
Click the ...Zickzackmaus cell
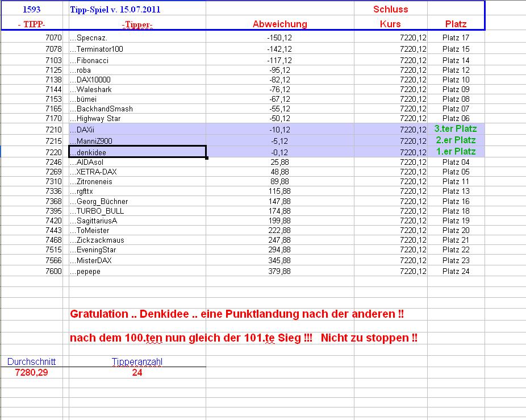coord(137,240)
